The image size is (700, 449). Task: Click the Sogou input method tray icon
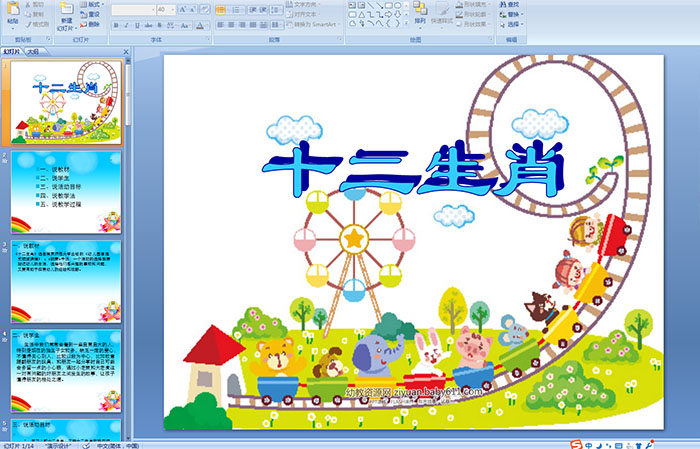tap(576, 445)
